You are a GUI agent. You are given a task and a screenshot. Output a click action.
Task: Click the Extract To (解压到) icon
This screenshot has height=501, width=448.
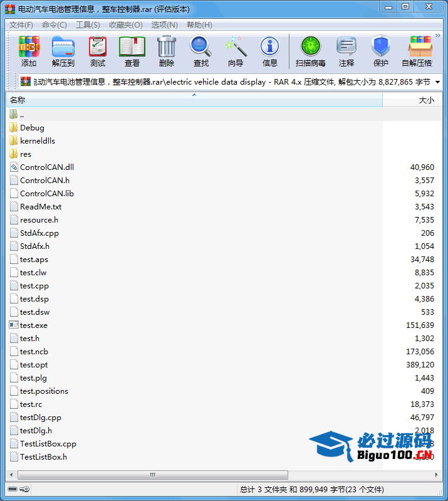click(x=63, y=51)
